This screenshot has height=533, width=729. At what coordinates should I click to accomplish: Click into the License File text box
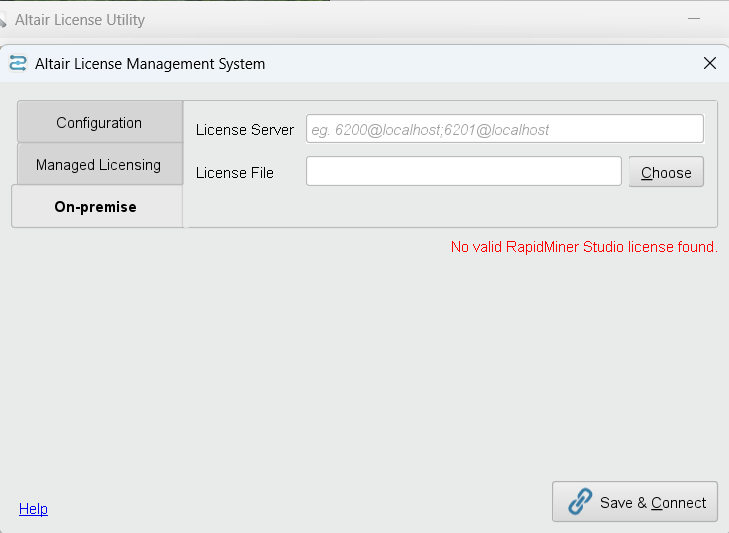tap(464, 171)
